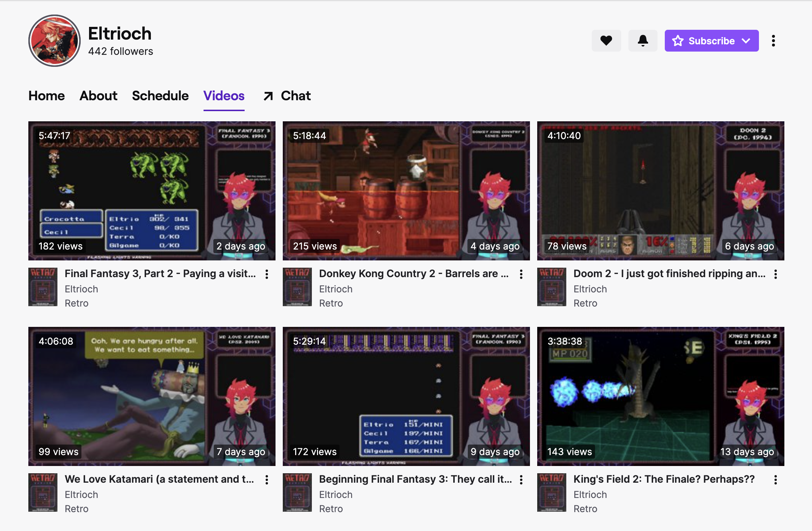Play Donkey Kong Country 2 video thumbnail

[x=406, y=191]
